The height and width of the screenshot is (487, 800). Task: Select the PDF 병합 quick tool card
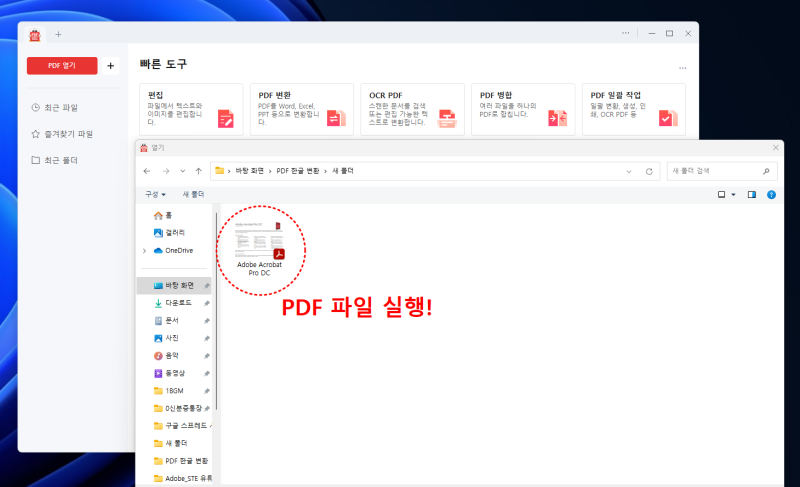coord(523,109)
